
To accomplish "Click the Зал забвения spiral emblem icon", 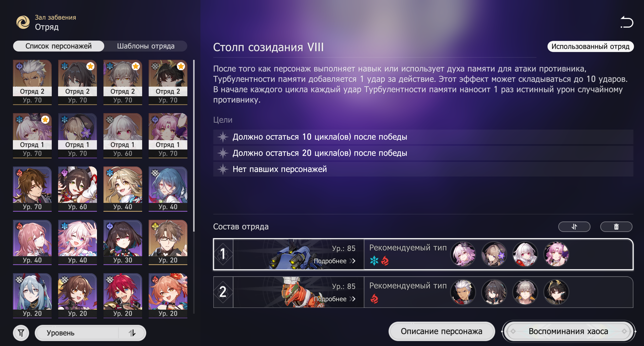I will (x=23, y=22).
